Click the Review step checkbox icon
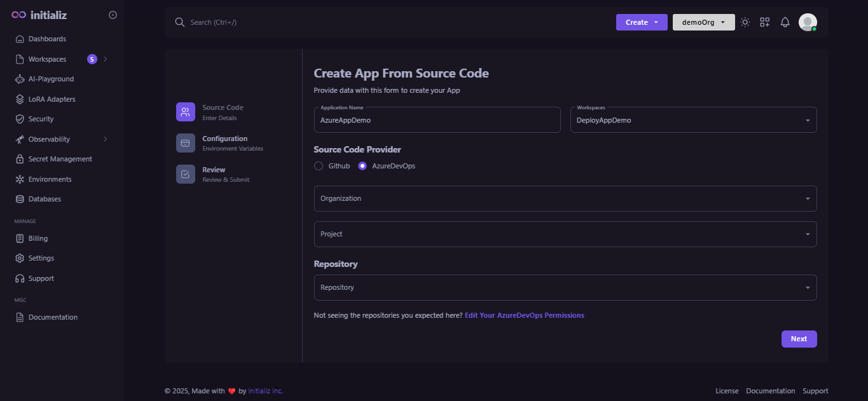Viewport: 868px width, 401px height. tap(186, 174)
